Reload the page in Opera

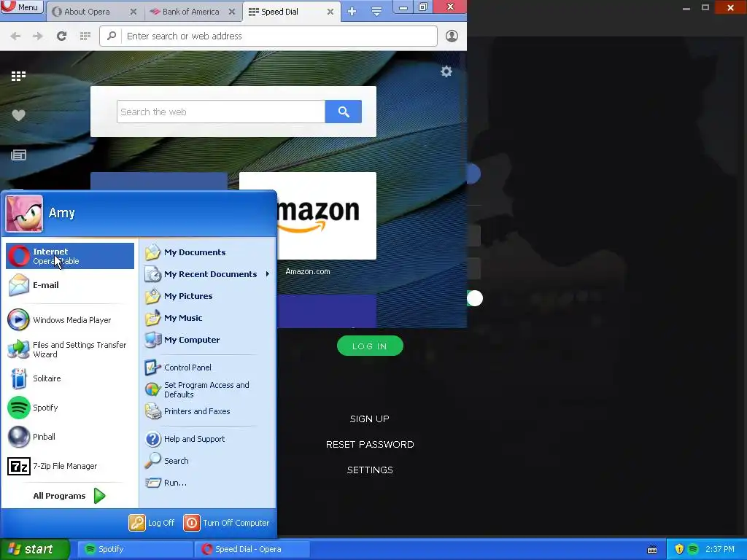coord(61,36)
